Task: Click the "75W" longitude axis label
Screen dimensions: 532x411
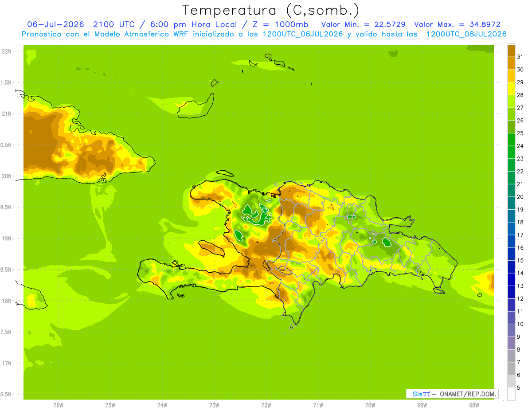Action: [110, 405]
